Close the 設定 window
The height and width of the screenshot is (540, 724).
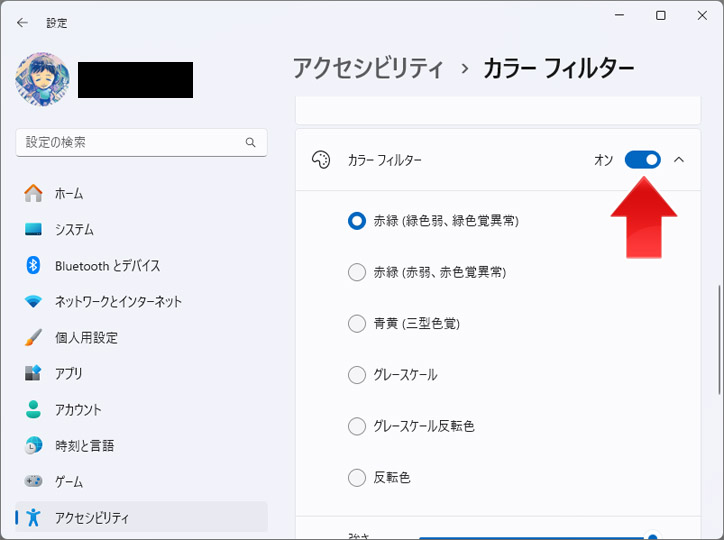pos(702,15)
